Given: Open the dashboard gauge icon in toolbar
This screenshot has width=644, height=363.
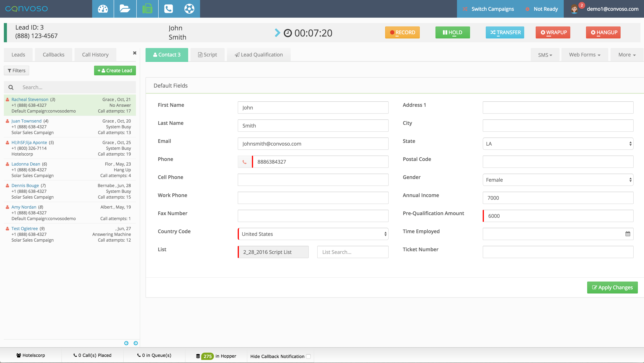Looking at the screenshot, I should (103, 9).
